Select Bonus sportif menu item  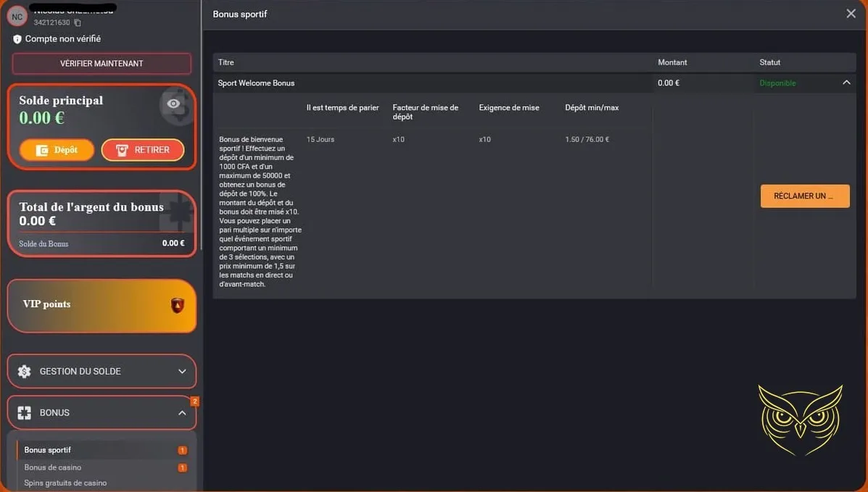[x=48, y=450]
